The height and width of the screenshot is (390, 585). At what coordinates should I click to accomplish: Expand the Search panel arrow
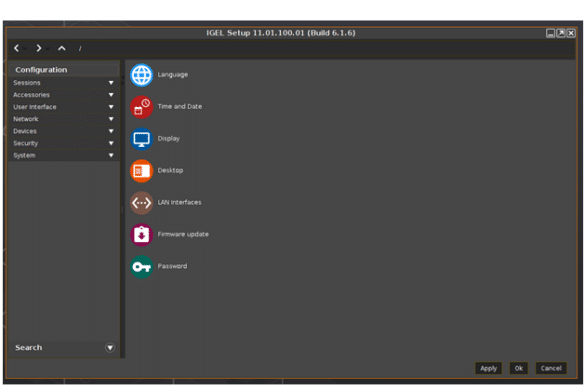(x=110, y=348)
